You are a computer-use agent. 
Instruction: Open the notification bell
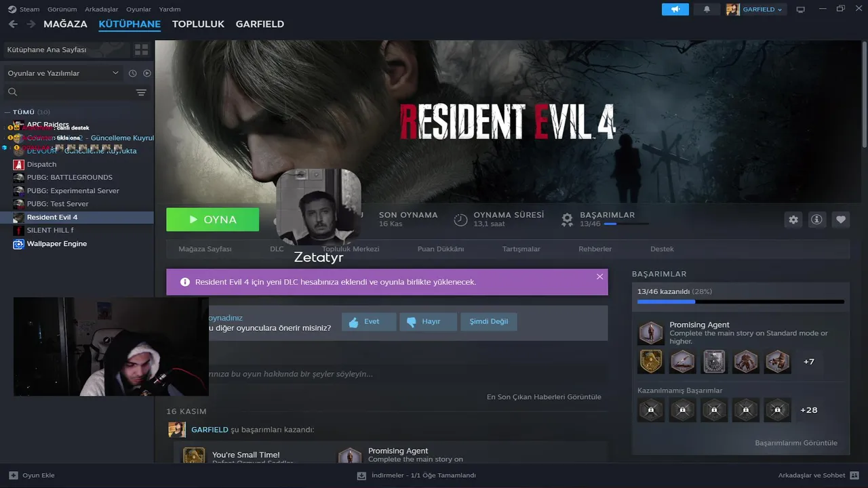coord(707,9)
